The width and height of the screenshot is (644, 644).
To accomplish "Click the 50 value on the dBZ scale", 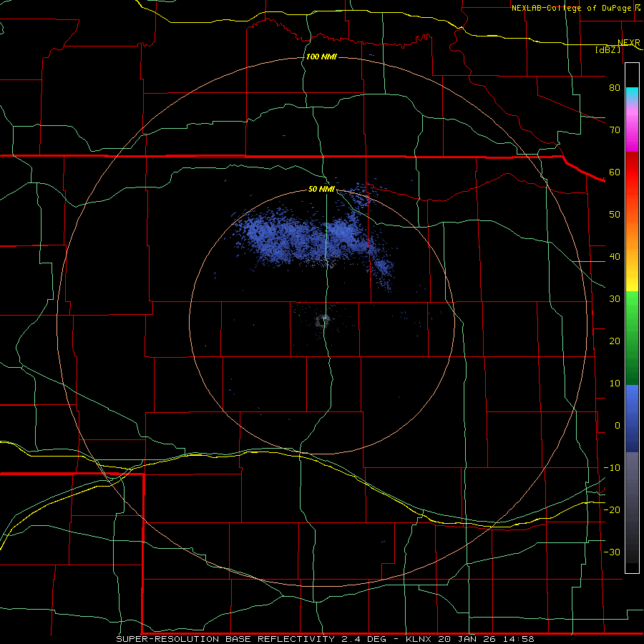I will (x=615, y=215).
